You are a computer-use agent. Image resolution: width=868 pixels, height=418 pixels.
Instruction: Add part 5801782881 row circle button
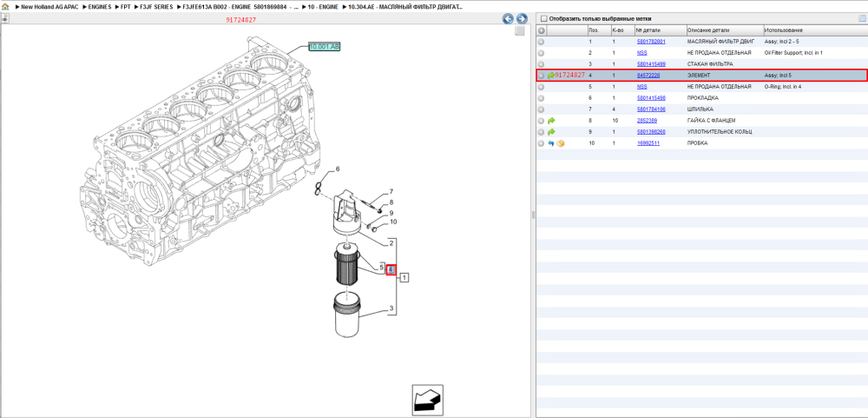[542, 42]
